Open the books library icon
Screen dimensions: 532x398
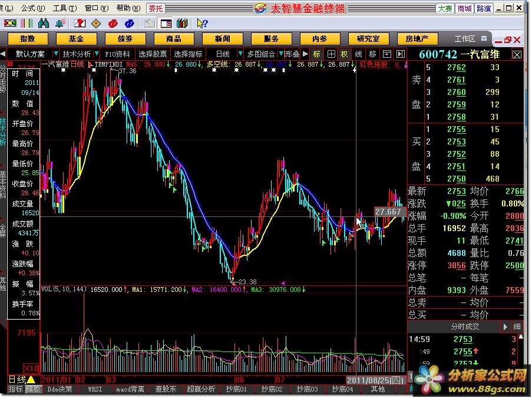(182, 24)
